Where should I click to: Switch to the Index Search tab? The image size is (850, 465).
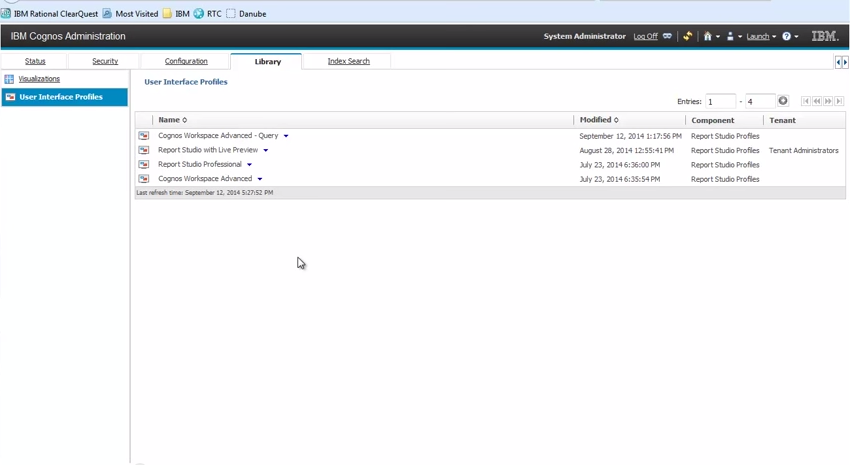[349, 61]
